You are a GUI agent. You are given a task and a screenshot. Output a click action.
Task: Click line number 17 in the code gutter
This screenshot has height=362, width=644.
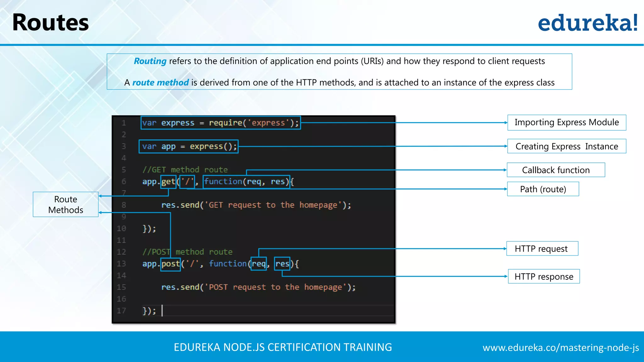pyautogui.click(x=121, y=311)
